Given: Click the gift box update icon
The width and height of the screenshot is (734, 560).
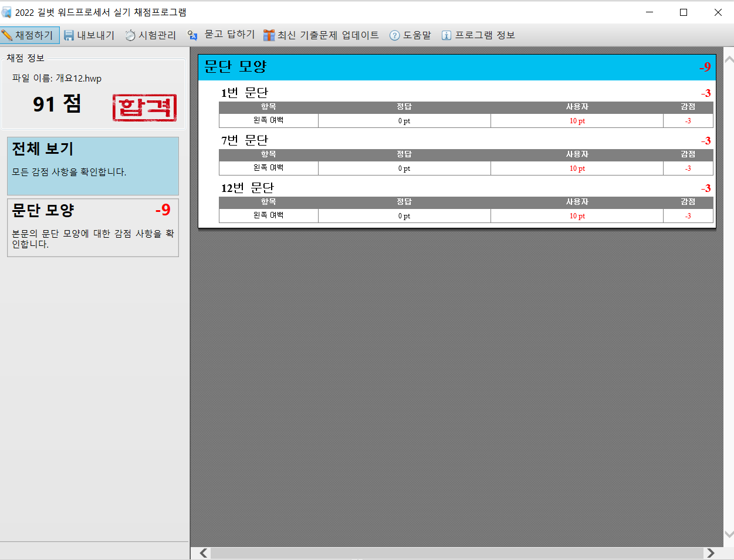Looking at the screenshot, I should (x=269, y=35).
